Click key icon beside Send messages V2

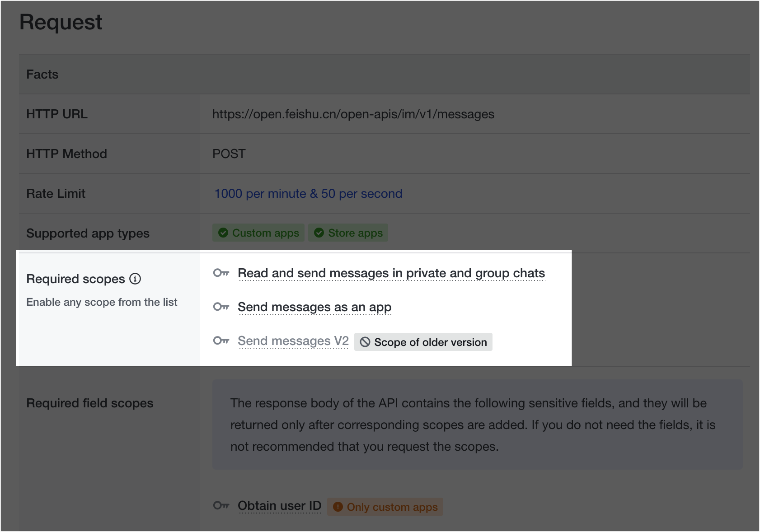[221, 341]
